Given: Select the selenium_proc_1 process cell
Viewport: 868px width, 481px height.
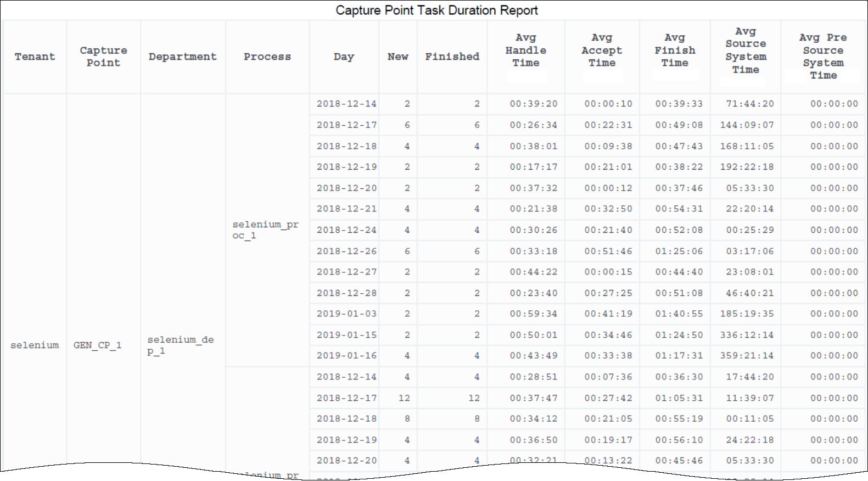Looking at the screenshot, I should point(265,230).
